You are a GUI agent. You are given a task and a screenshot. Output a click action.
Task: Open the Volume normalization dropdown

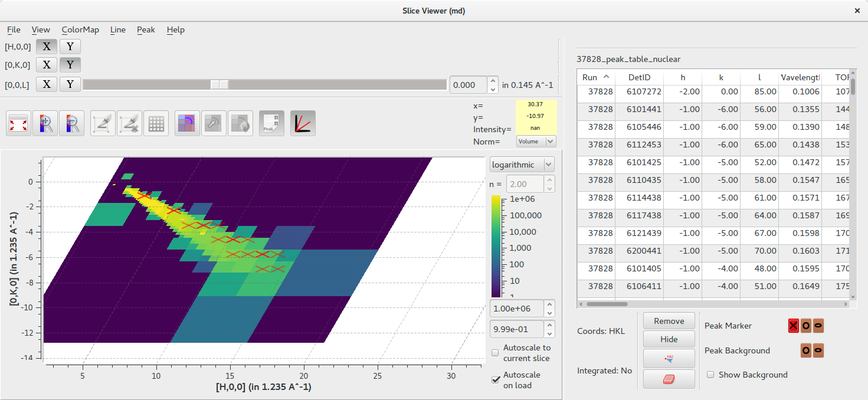(536, 141)
